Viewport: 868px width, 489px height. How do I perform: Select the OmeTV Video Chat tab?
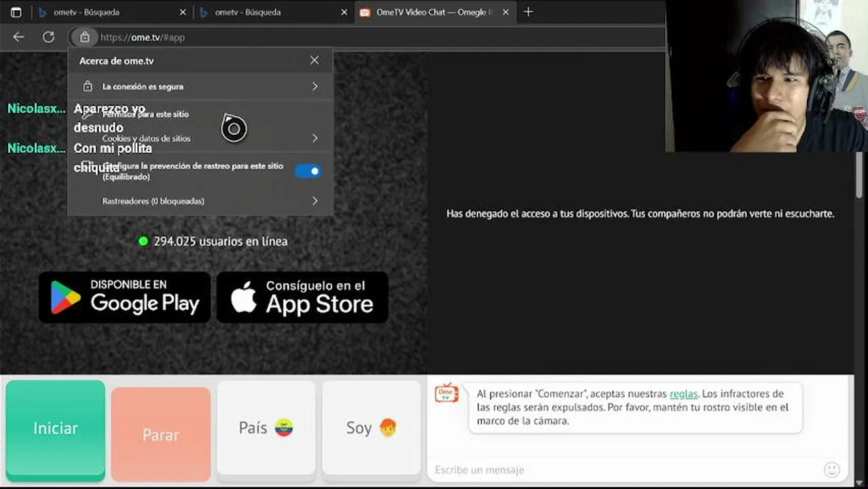[435, 12]
